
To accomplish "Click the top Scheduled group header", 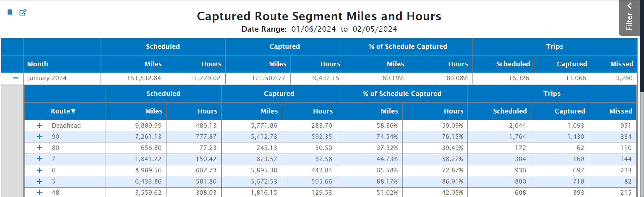I will [163, 47].
